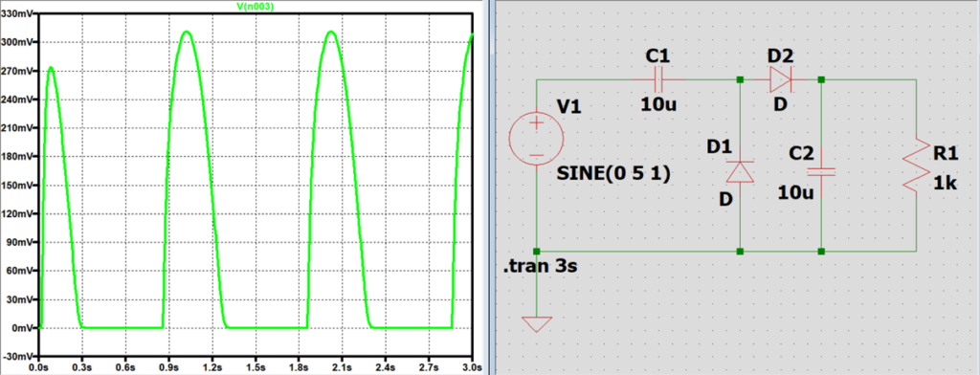Click the 1k resistor value label
Viewport: 980px width, 375px height.
coord(944,184)
